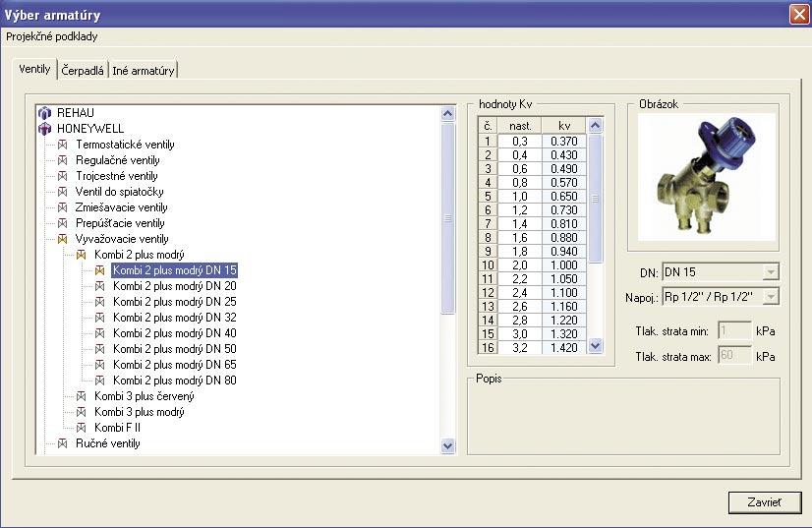Screen dimensions: 812x528
Task: Click the 'nast.' column header
Action: (x=520, y=126)
